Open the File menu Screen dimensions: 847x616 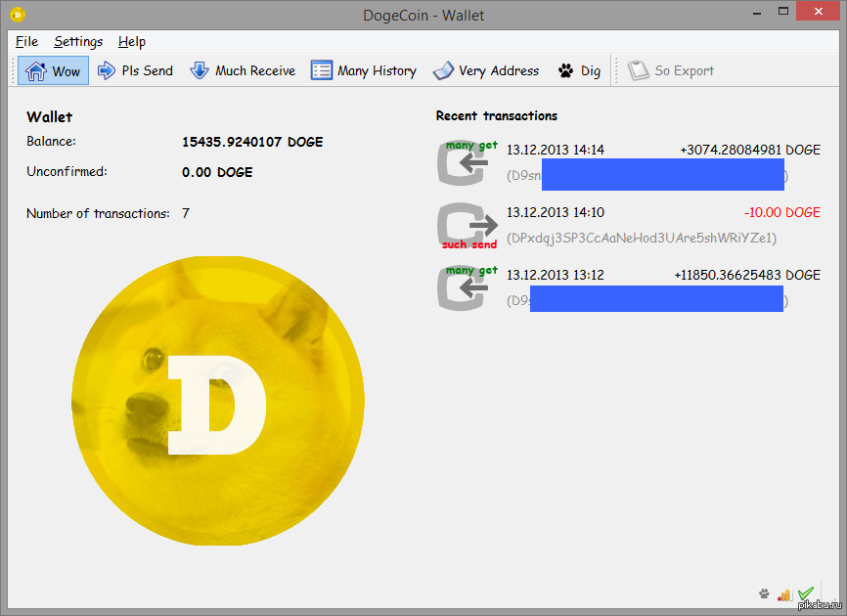26,41
